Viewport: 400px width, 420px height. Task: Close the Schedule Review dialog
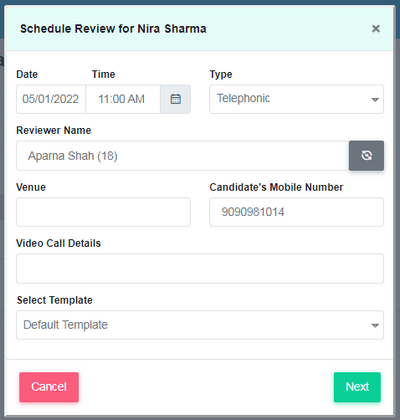(376, 29)
